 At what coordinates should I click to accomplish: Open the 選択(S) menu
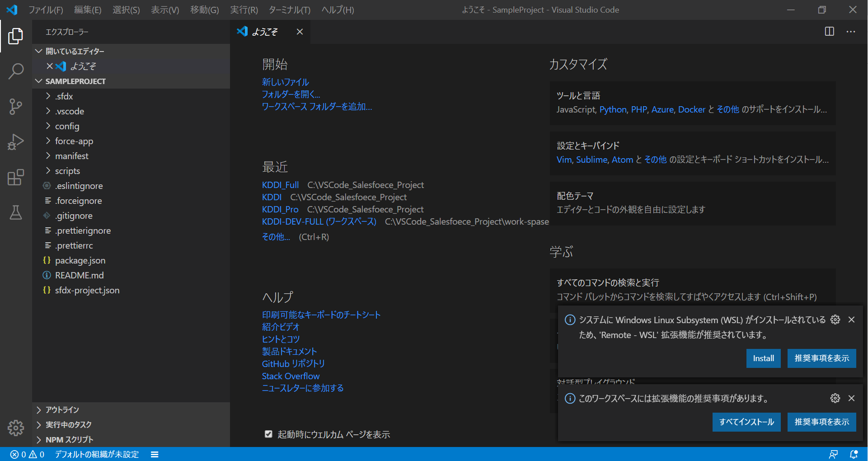pyautogui.click(x=126, y=10)
